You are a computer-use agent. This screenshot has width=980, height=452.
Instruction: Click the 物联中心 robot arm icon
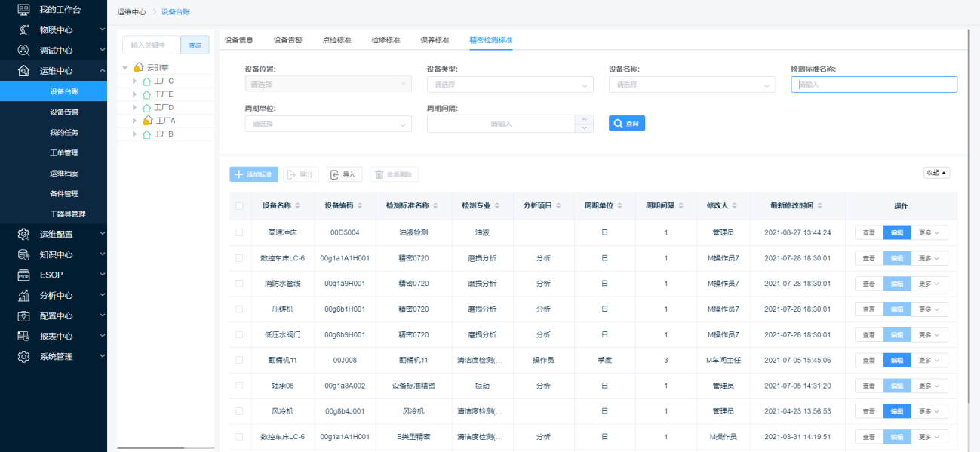coord(23,30)
